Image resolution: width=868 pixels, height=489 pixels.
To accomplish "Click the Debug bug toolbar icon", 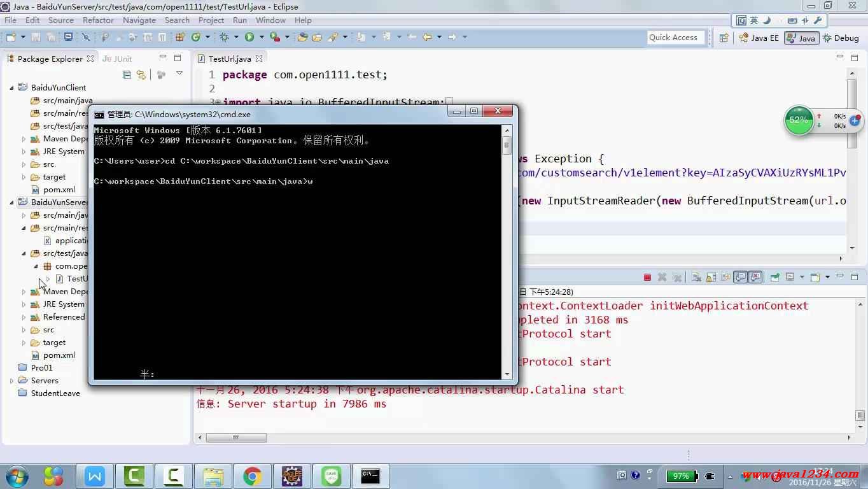I will click(x=223, y=37).
